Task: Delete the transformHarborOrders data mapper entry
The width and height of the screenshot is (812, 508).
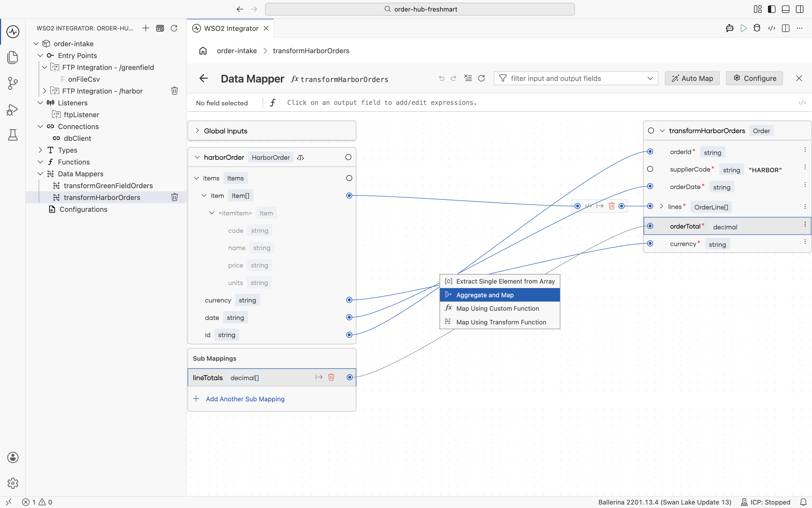Action: 175,197
